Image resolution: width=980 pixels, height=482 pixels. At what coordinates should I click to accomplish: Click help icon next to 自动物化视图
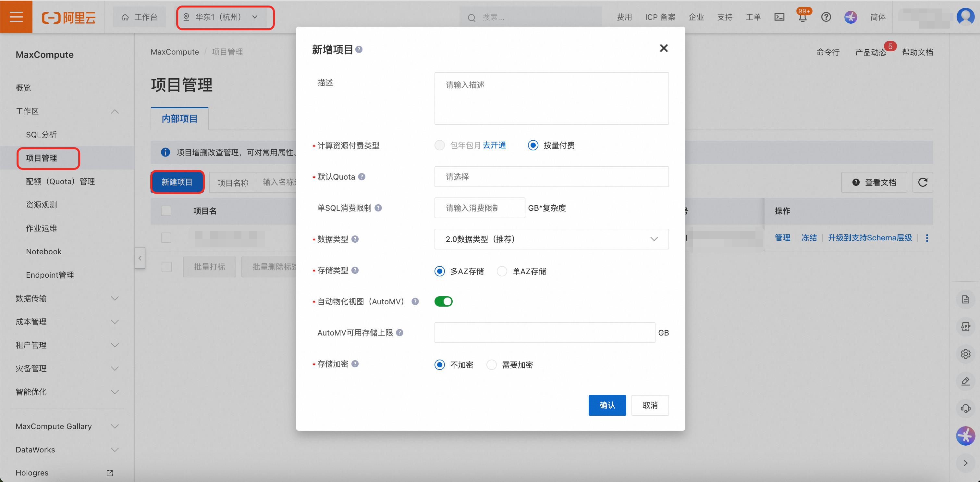(415, 301)
